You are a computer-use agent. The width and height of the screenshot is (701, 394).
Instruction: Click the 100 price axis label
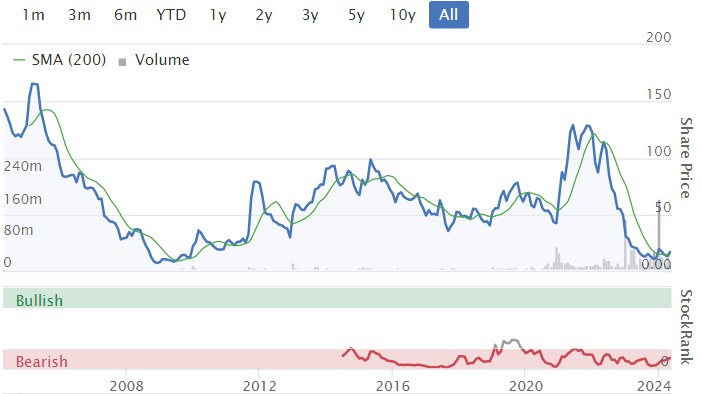659,152
